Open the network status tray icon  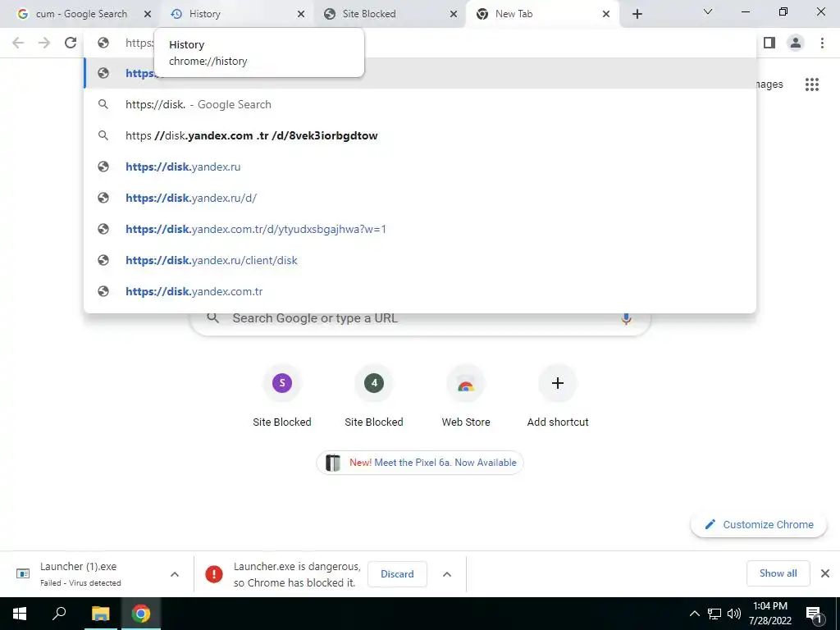pyautogui.click(x=714, y=614)
